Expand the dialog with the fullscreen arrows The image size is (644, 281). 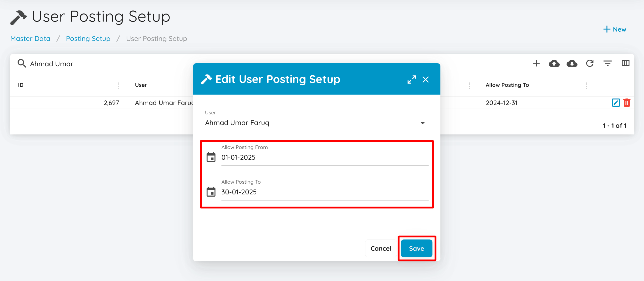click(412, 79)
